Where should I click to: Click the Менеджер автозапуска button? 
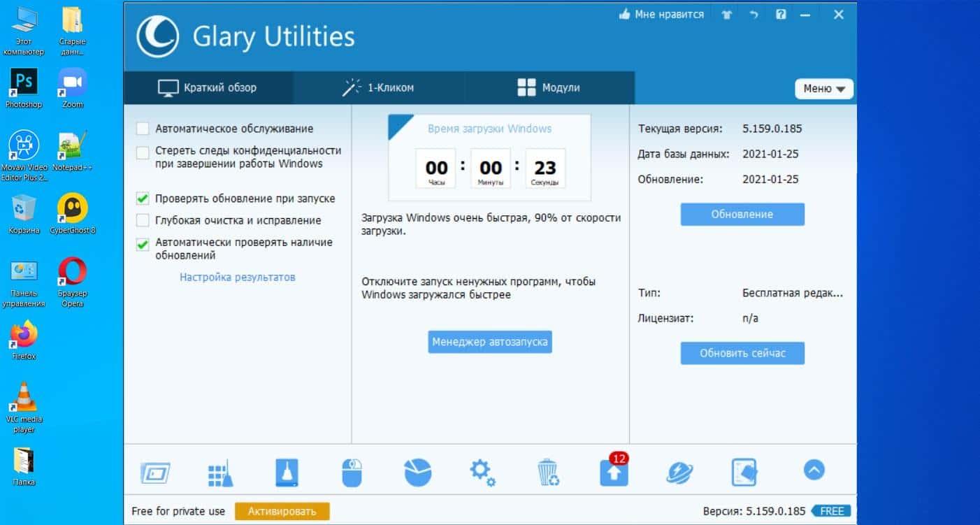490,342
